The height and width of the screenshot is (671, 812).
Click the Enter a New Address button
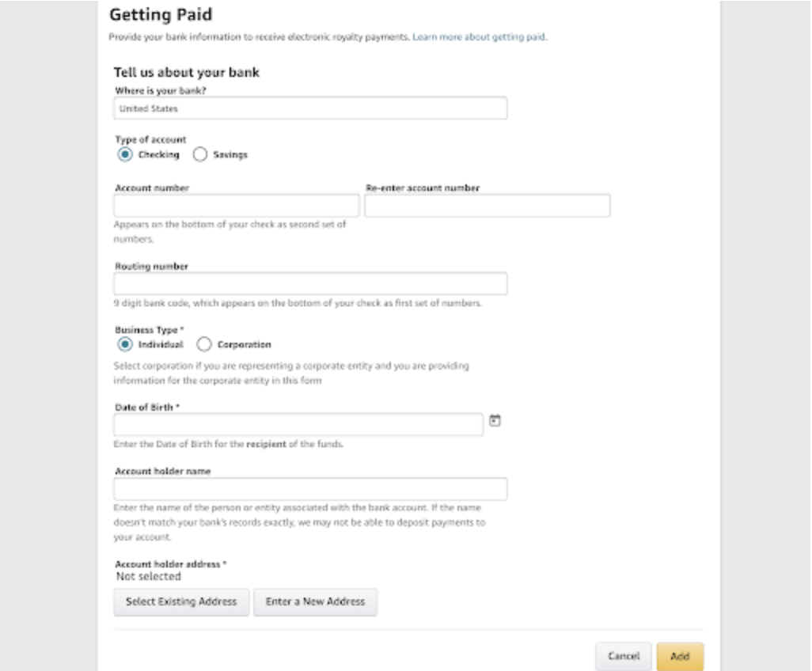315,601
